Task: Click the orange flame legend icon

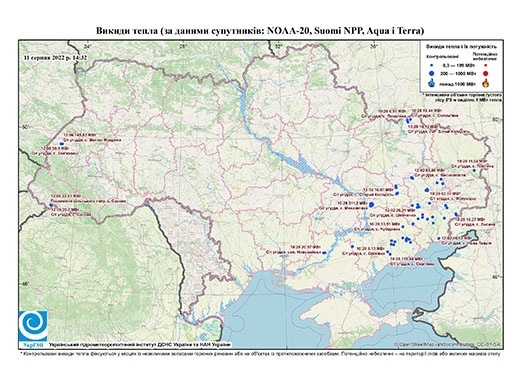Action: pyautogui.click(x=486, y=83)
